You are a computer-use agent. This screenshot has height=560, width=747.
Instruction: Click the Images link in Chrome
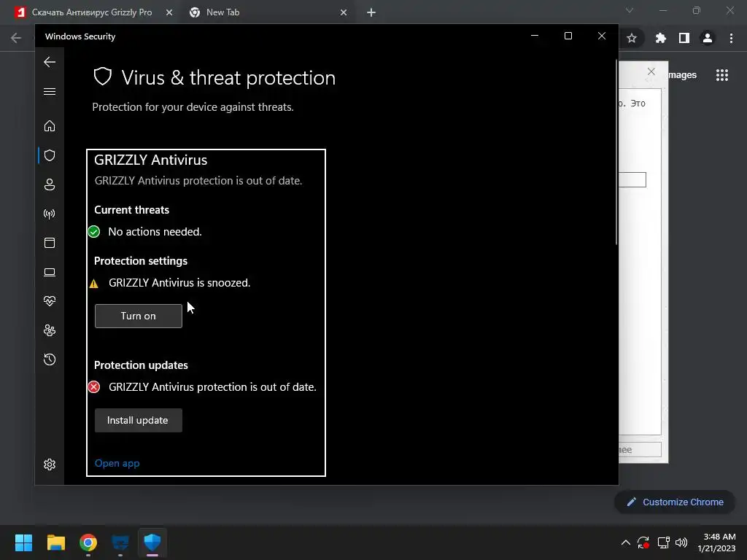[x=682, y=75]
